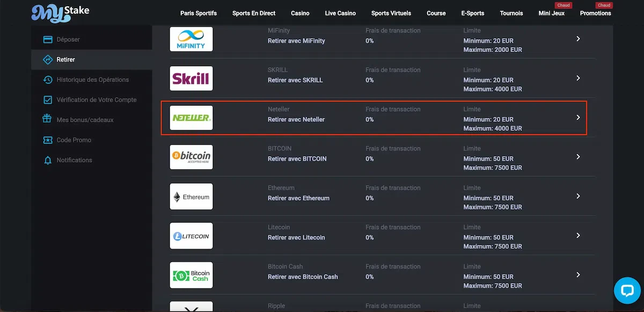Expand the Skrill withdrawal chevron
The image size is (644, 312).
[x=578, y=78]
